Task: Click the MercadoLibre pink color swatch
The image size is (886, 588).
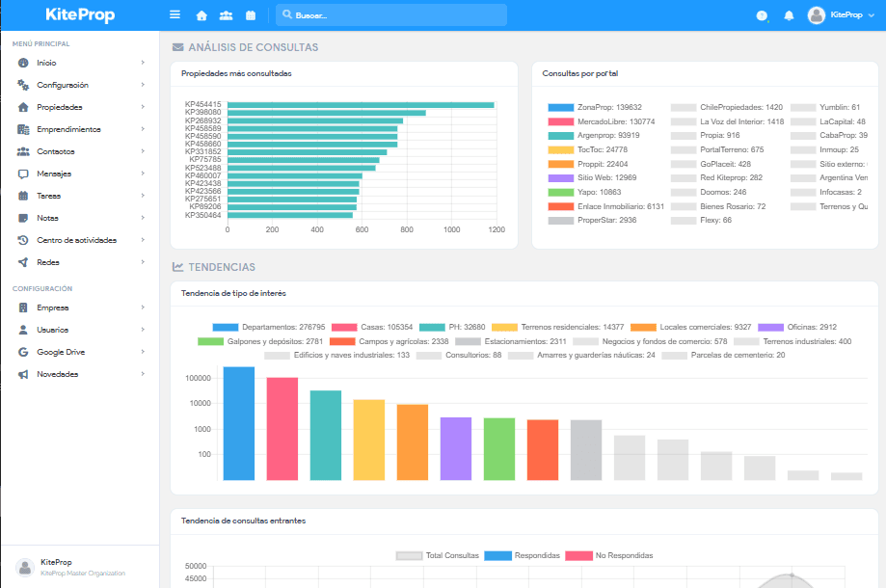Action: (x=560, y=121)
